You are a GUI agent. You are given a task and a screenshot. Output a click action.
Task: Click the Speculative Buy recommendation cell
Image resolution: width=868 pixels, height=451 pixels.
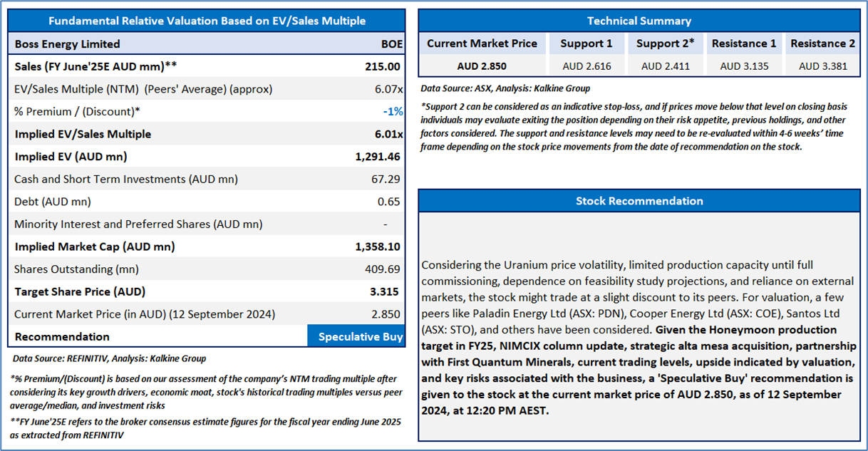pyautogui.click(x=356, y=336)
